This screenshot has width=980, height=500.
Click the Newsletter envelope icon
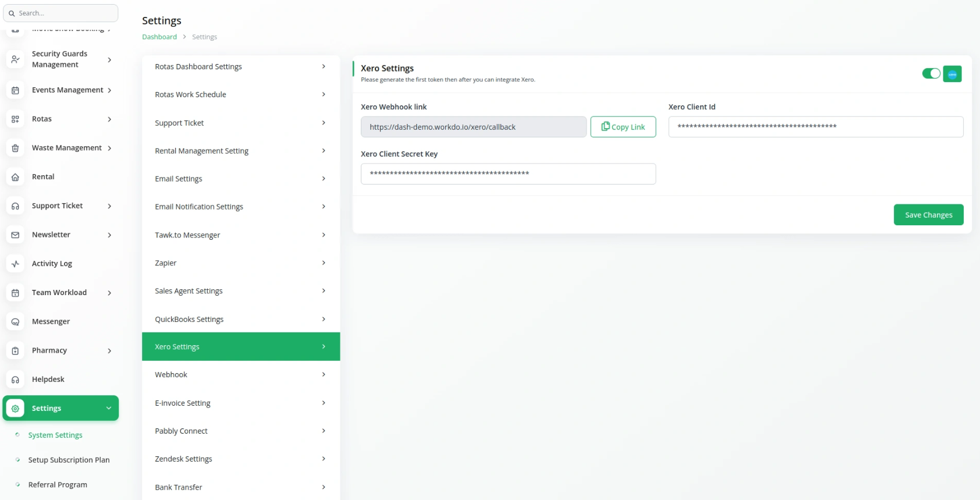point(15,235)
